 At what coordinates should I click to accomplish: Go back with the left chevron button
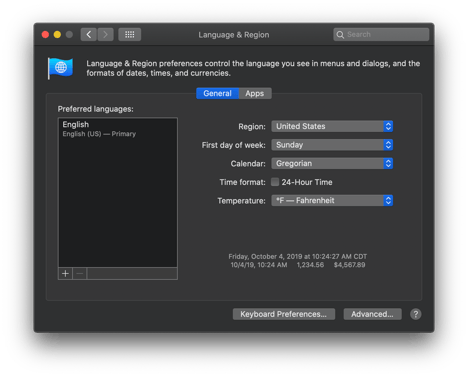(89, 35)
